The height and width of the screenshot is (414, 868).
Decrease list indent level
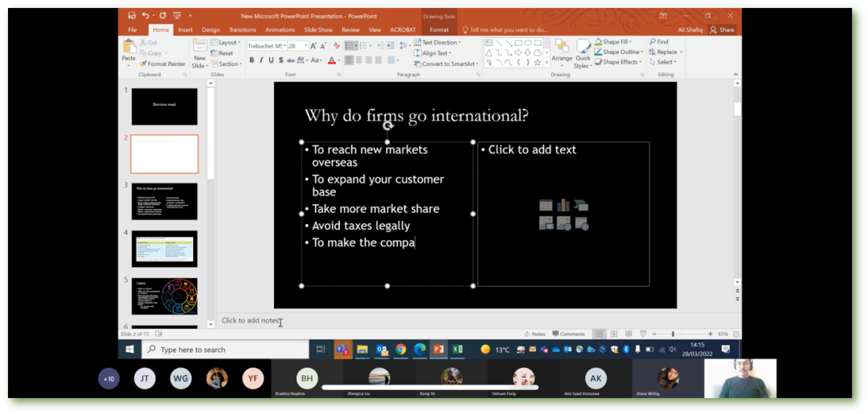(379, 45)
